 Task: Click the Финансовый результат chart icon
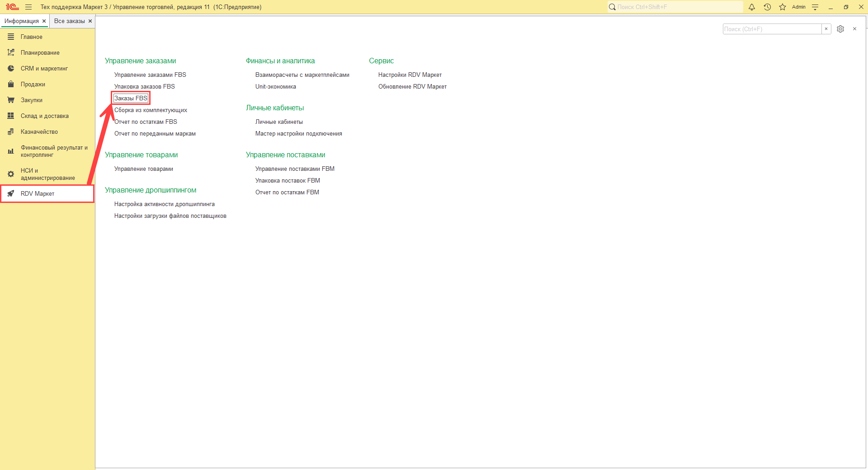(x=11, y=151)
